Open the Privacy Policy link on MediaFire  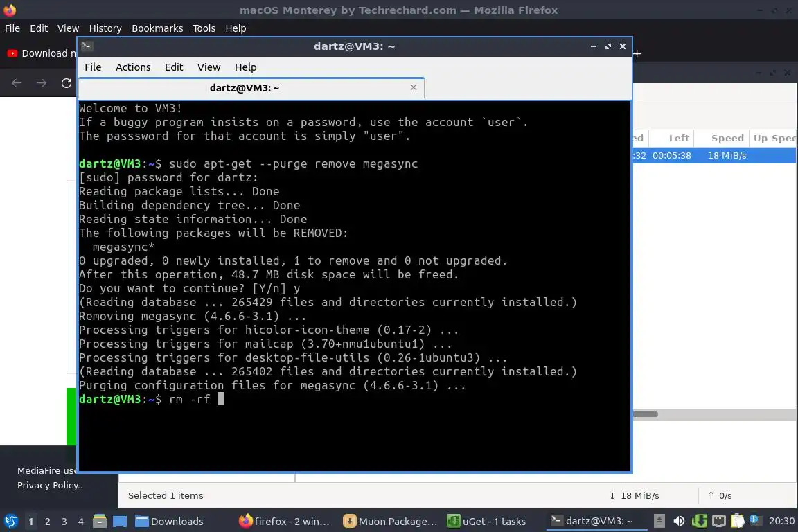49,485
